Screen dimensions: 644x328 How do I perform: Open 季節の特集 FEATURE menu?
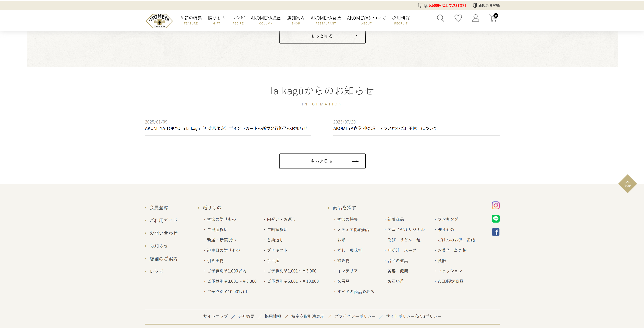[x=191, y=20]
